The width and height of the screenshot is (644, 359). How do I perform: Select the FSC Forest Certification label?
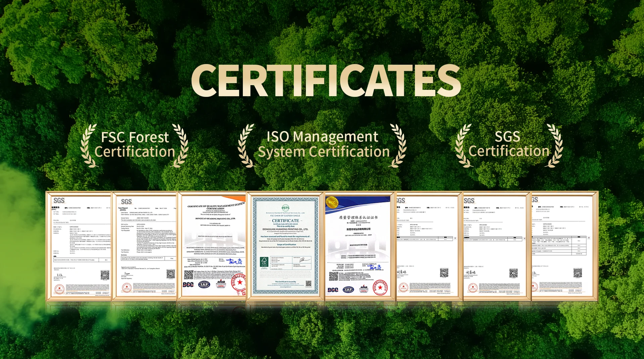[135, 145]
